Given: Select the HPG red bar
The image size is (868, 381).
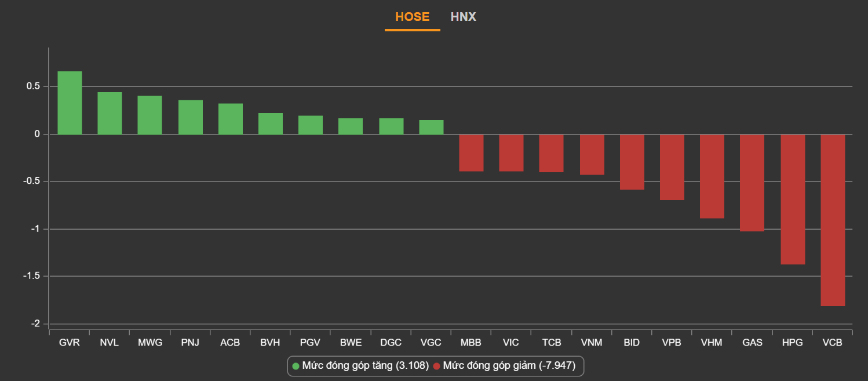Looking at the screenshot, I should pyautogui.click(x=793, y=199).
